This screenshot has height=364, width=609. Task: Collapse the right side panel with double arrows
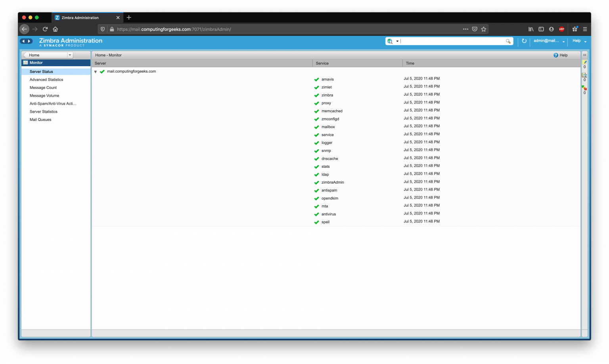[x=584, y=55]
